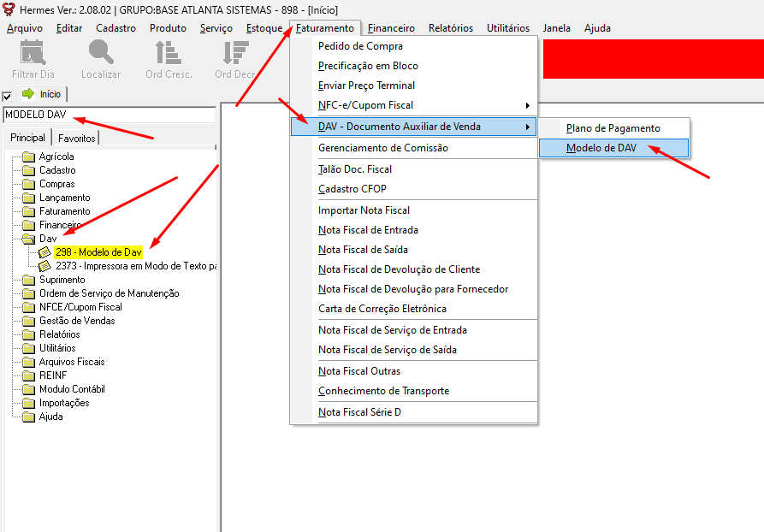Image resolution: width=764 pixels, height=532 pixels.
Task: Click the Importações folder icon
Action: tap(29, 403)
